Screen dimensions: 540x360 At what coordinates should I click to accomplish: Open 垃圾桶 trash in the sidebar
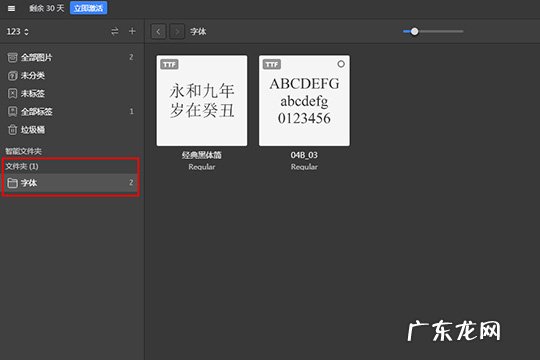click(71, 130)
